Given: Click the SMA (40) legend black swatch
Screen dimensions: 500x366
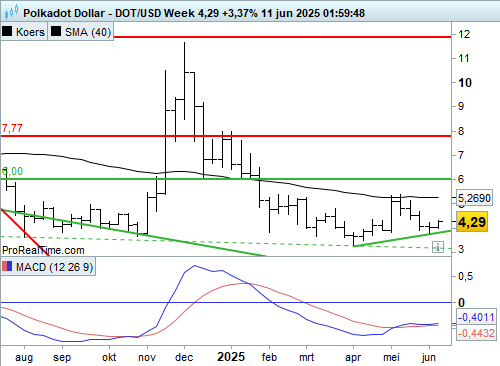Looking at the screenshot, I should [56, 32].
